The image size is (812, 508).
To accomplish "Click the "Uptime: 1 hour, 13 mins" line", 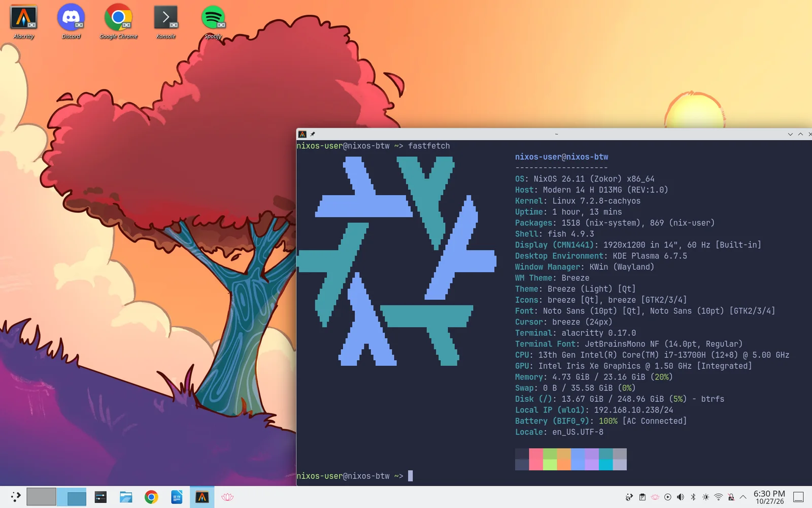I will 568,212.
